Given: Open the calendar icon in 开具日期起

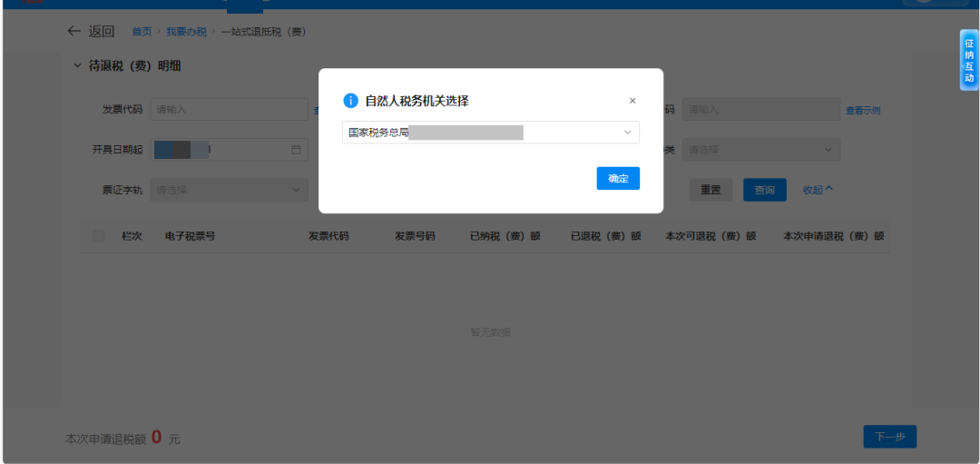Looking at the screenshot, I should click(296, 150).
